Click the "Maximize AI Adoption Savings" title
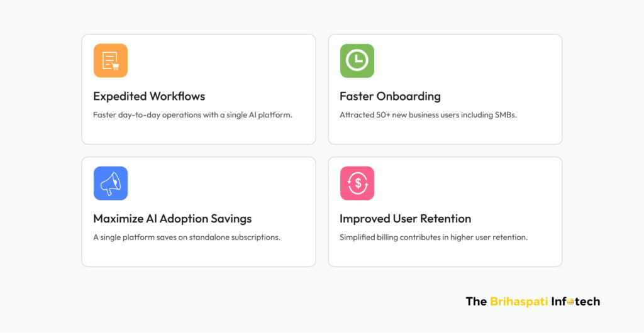Screen dimensions: 644x333 (x=172, y=219)
